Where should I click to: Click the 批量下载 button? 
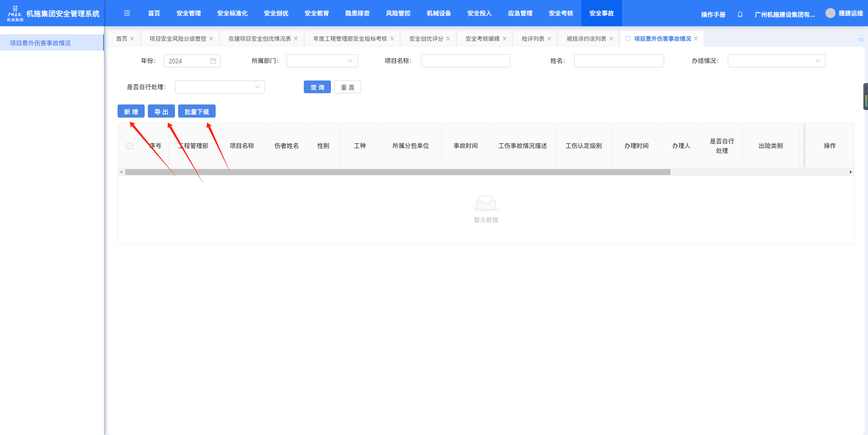pos(197,112)
